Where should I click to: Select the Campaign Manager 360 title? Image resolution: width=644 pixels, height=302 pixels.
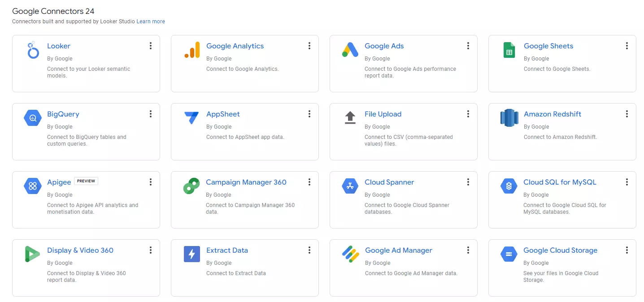pyautogui.click(x=246, y=182)
